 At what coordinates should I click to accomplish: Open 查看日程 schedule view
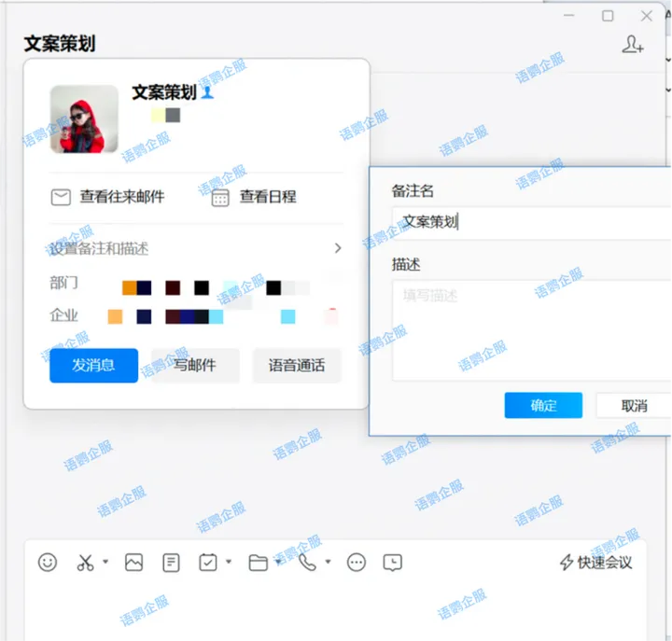click(254, 197)
